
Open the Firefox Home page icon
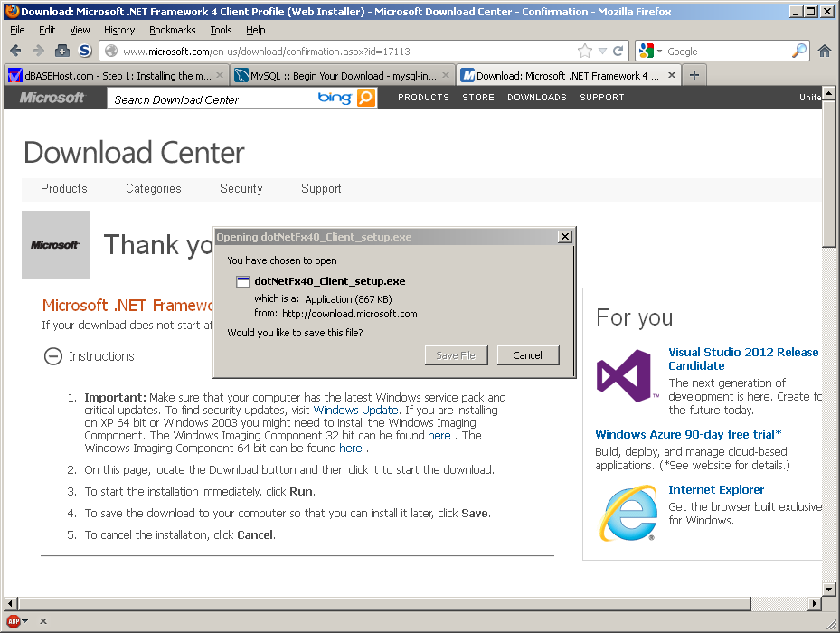click(825, 51)
